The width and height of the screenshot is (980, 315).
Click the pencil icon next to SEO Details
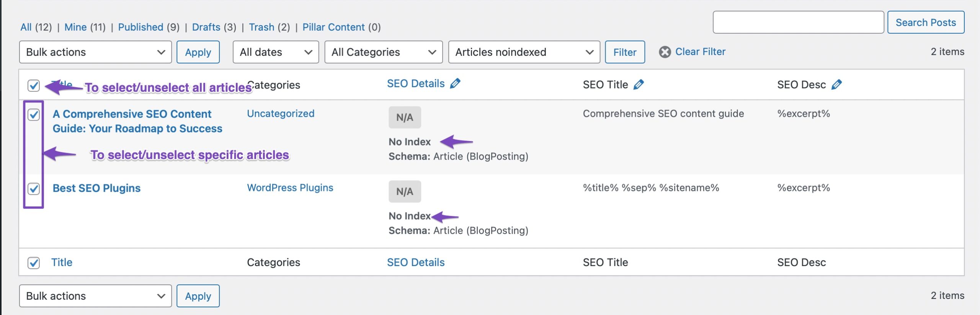click(x=455, y=83)
